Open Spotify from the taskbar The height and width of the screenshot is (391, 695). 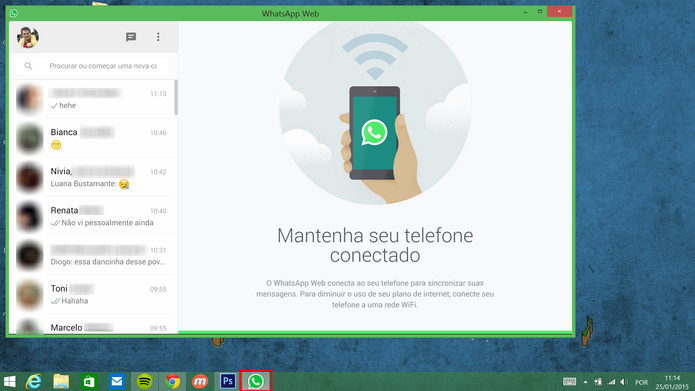144,381
